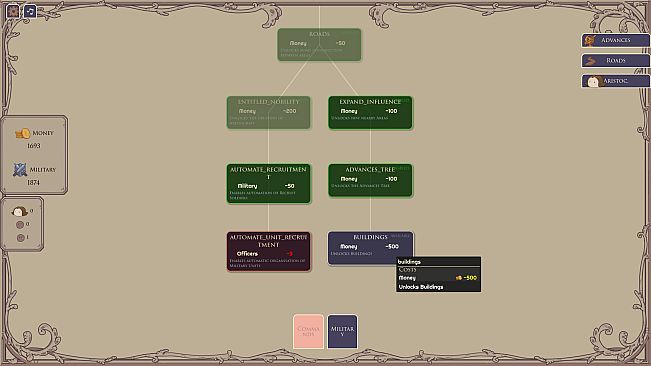Click the -100 cost on Expand_Influence
The image size is (651, 366).
point(391,111)
